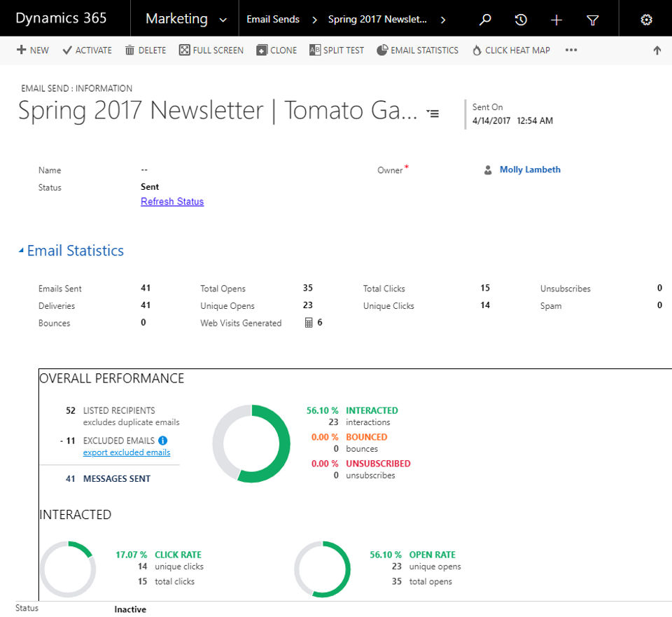This screenshot has width=672, height=617.
Task: Open the search magnifier in top bar
Action: [484, 20]
